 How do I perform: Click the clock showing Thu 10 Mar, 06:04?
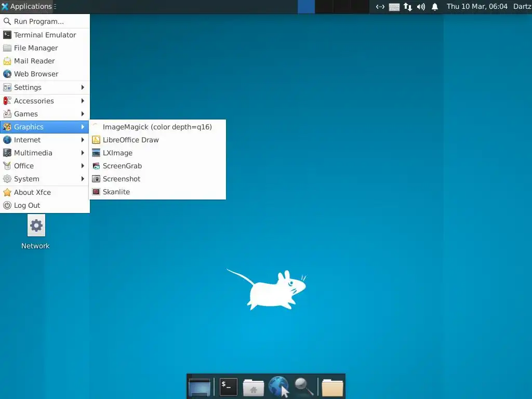click(477, 6)
